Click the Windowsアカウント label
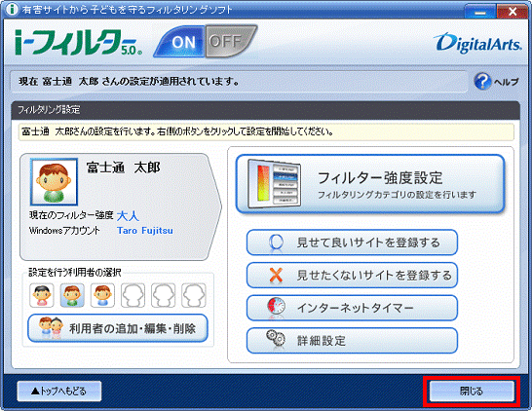The height and width of the screenshot is (411, 532). [x=64, y=231]
